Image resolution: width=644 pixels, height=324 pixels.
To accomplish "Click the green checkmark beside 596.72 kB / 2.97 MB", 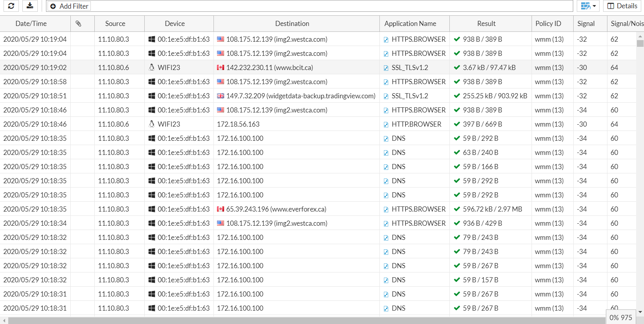I will click(457, 209).
